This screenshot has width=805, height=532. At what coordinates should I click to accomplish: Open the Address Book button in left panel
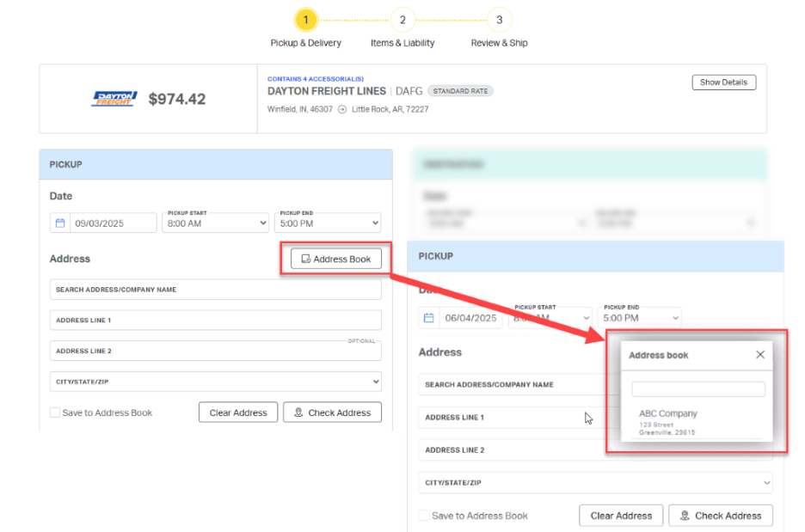click(x=335, y=259)
